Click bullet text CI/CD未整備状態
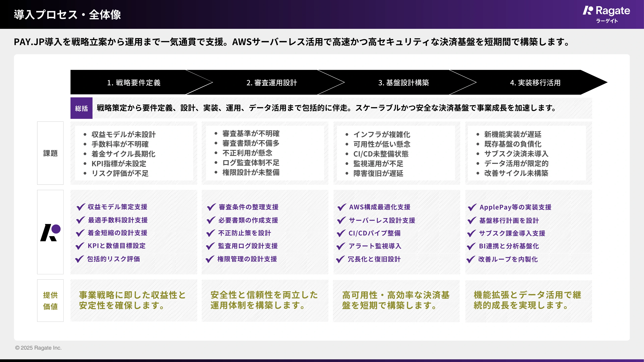 [x=381, y=154]
